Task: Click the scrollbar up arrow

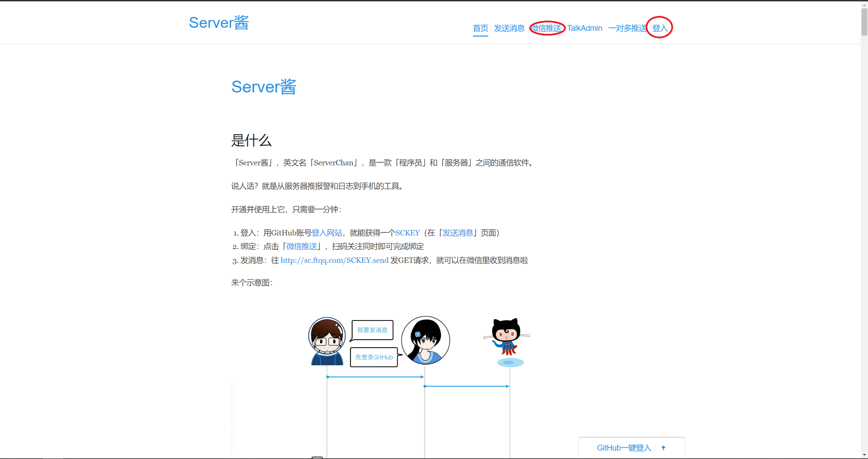Action: [x=864, y=5]
